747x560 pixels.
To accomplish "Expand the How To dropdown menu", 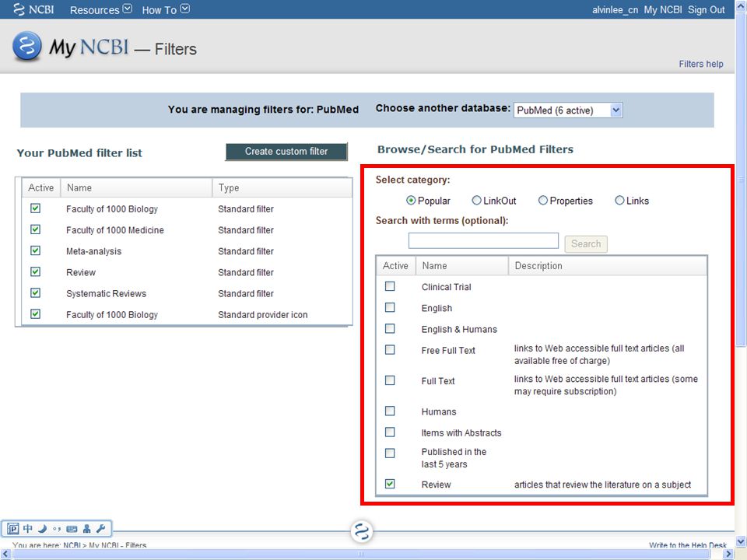I will pyautogui.click(x=165, y=9).
